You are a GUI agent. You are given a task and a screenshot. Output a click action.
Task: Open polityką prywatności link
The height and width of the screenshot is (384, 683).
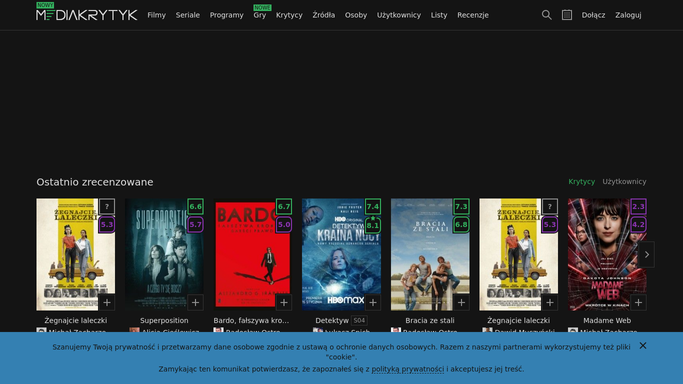[408, 369]
